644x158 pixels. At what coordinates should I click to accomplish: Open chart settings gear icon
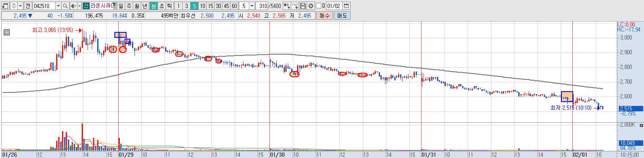311,6
